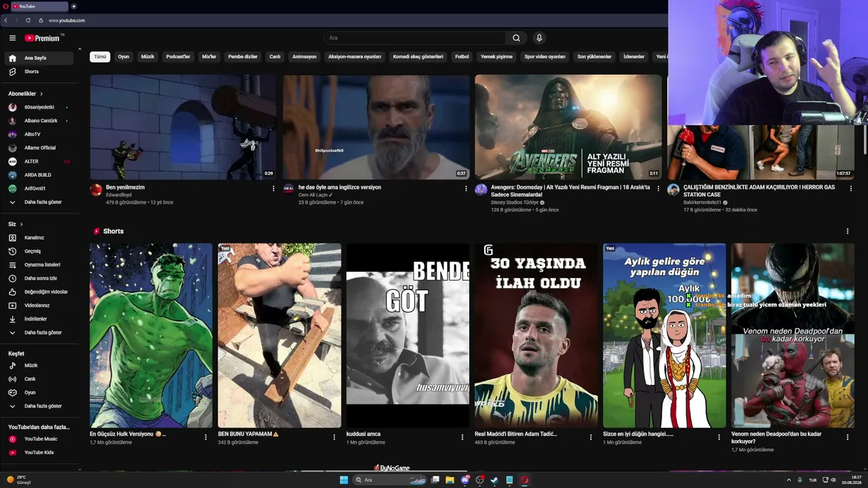
Task: Open Ana Sayfa in sidebar
Action: [41, 58]
